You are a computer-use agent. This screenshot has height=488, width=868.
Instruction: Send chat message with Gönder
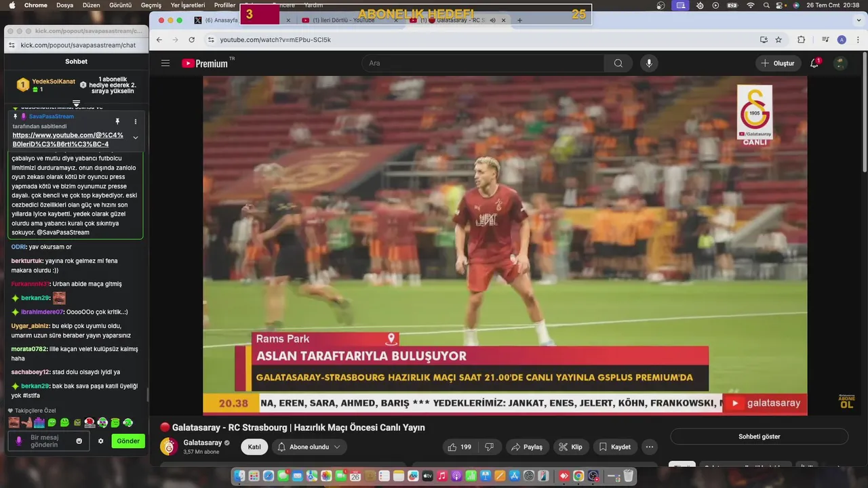point(128,441)
